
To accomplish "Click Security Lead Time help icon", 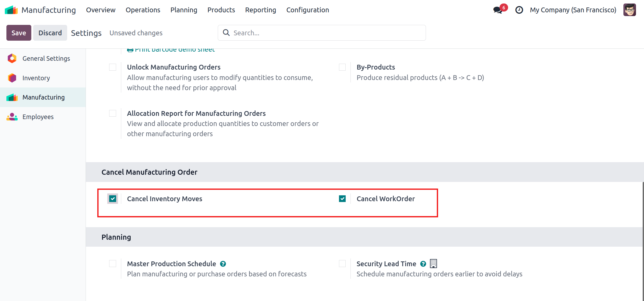I will (x=423, y=264).
